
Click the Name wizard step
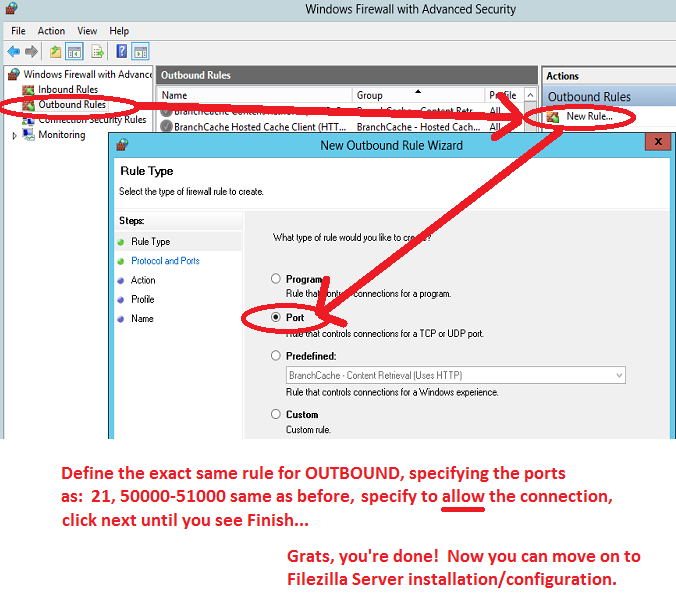click(x=142, y=319)
